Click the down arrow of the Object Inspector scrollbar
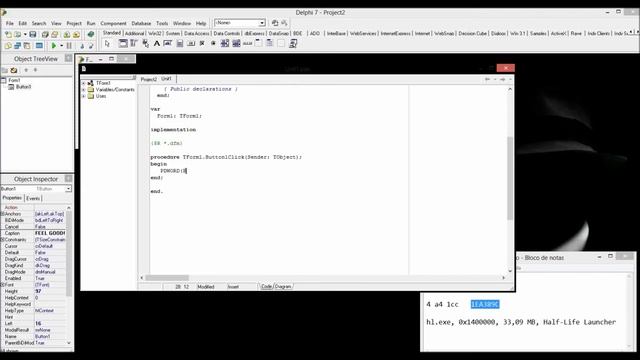This screenshot has height=360, width=640. point(69,343)
